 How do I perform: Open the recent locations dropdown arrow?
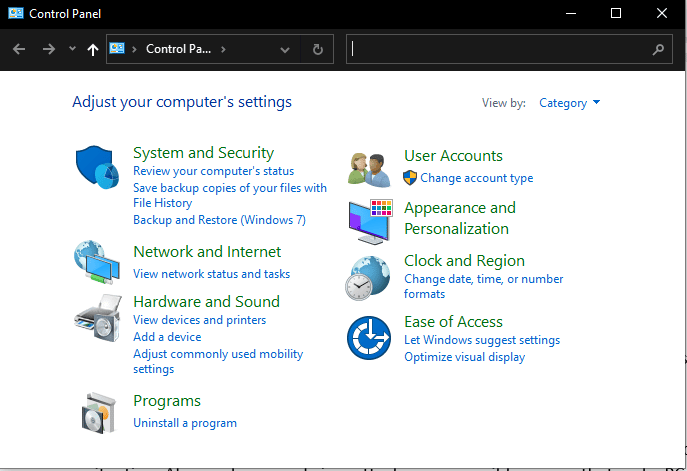(x=72, y=49)
